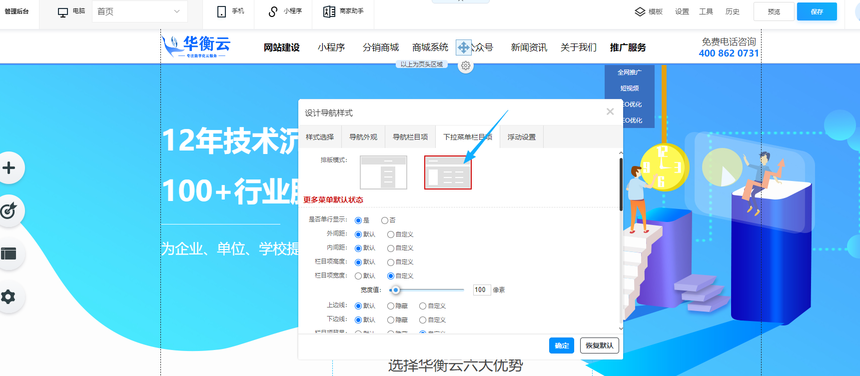Switch to the 浮动设置 tab
The height and width of the screenshot is (376, 860).
522,137
